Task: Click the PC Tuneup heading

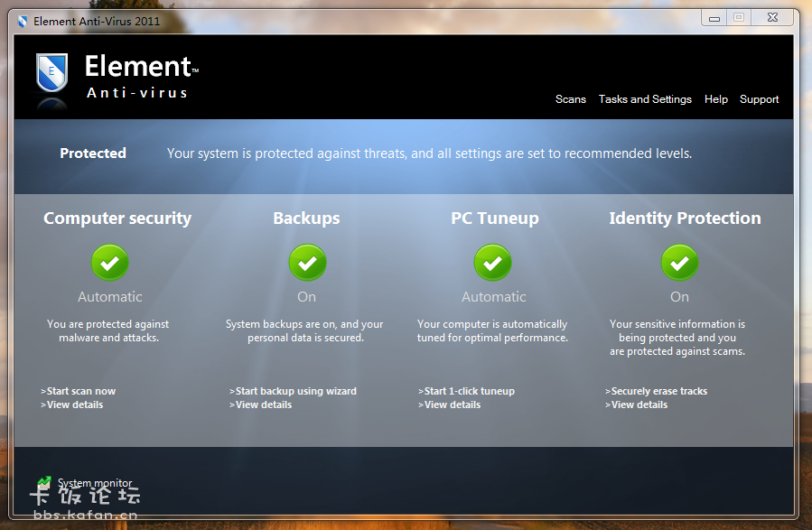Action: tap(495, 219)
